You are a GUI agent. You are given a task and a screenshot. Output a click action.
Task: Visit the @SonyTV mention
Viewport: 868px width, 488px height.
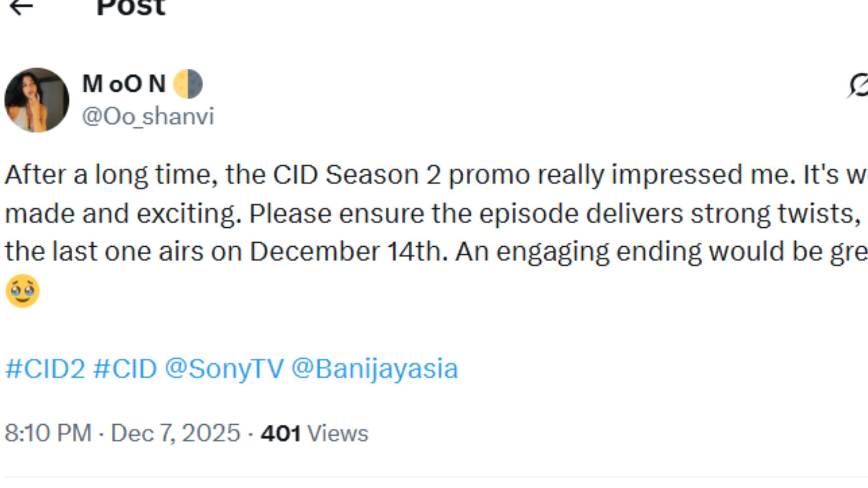click(x=224, y=368)
